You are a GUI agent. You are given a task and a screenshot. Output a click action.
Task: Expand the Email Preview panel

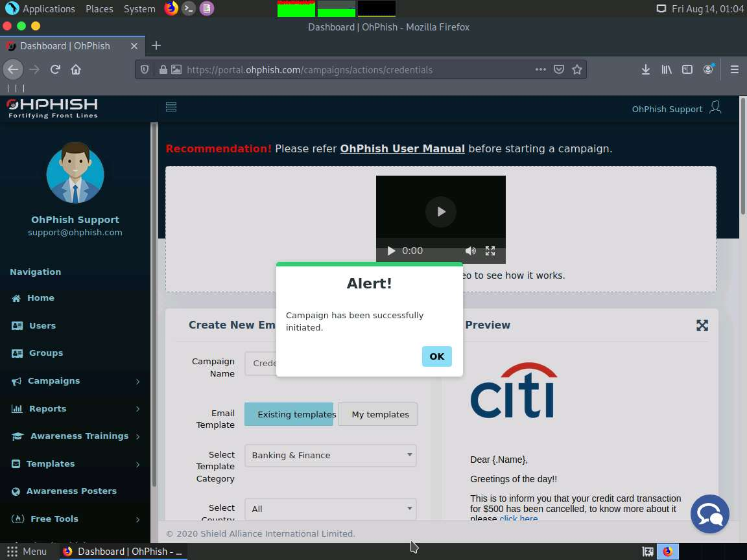pos(702,325)
